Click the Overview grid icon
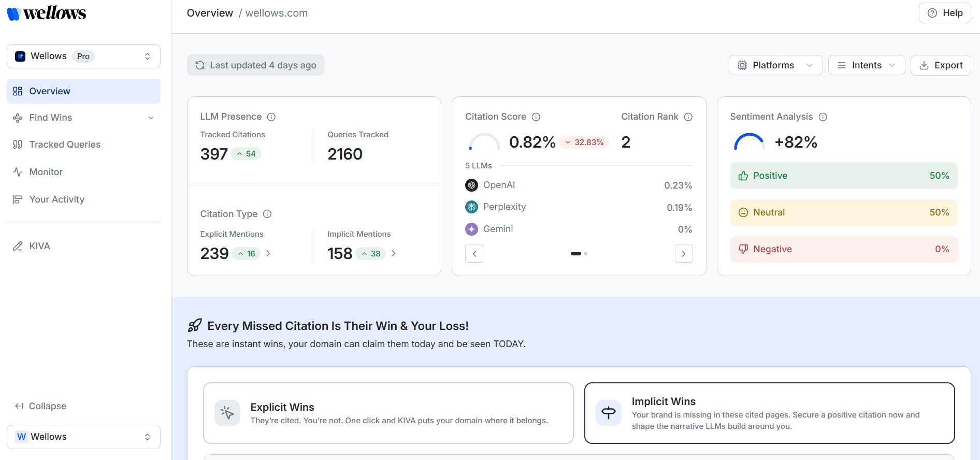The image size is (980, 460). (x=18, y=91)
